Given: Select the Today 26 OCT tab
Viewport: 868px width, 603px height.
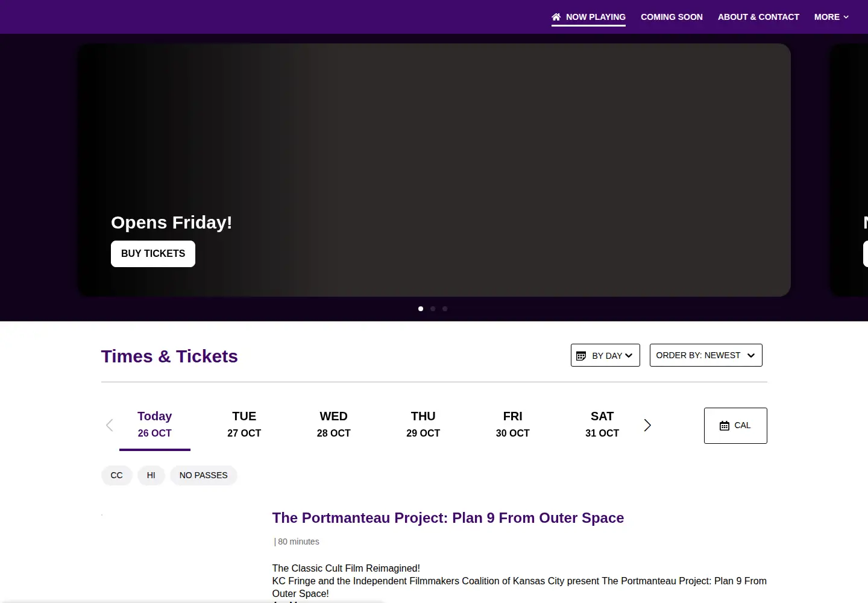Looking at the screenshot, I should 155,425.
